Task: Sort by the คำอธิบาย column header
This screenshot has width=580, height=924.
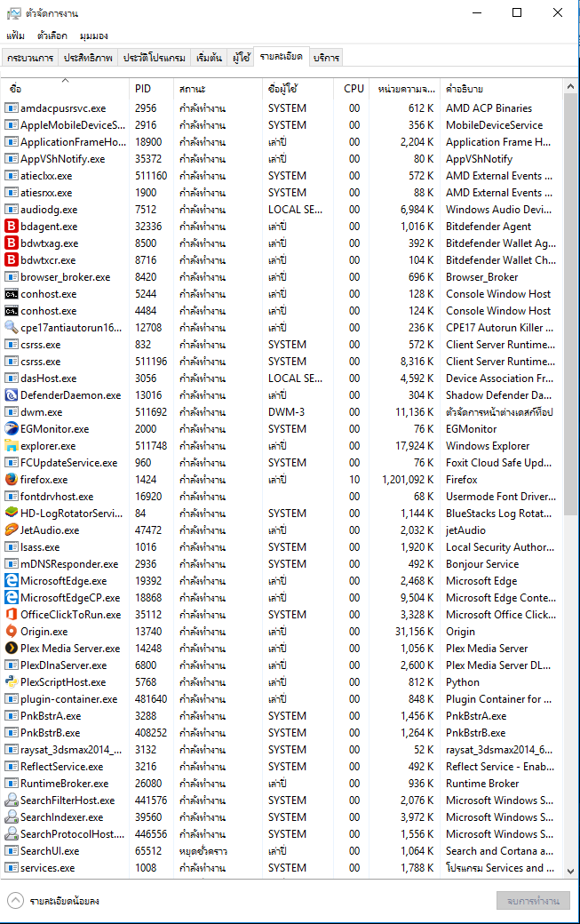Action: click(501, 88)
